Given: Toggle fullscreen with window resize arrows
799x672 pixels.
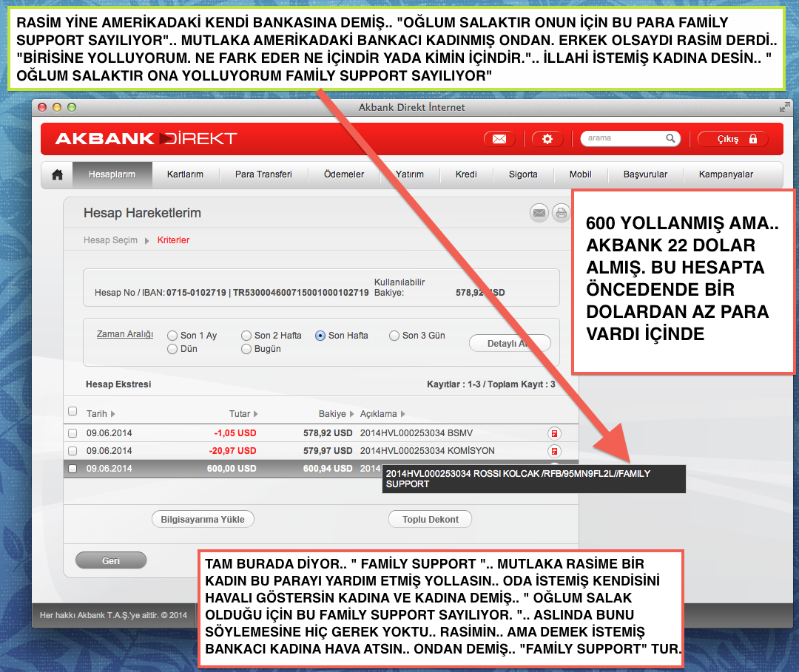Looking at the screenshot, I should click(785, 107).
